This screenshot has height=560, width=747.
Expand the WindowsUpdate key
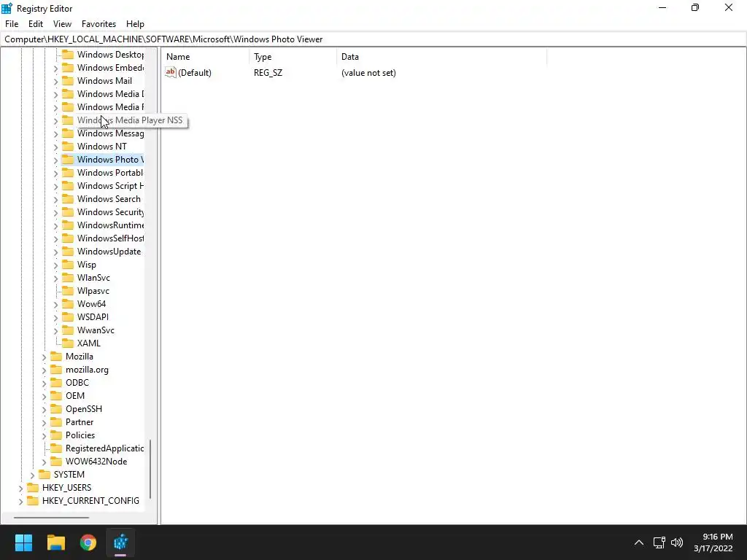[x=55, y=252]
